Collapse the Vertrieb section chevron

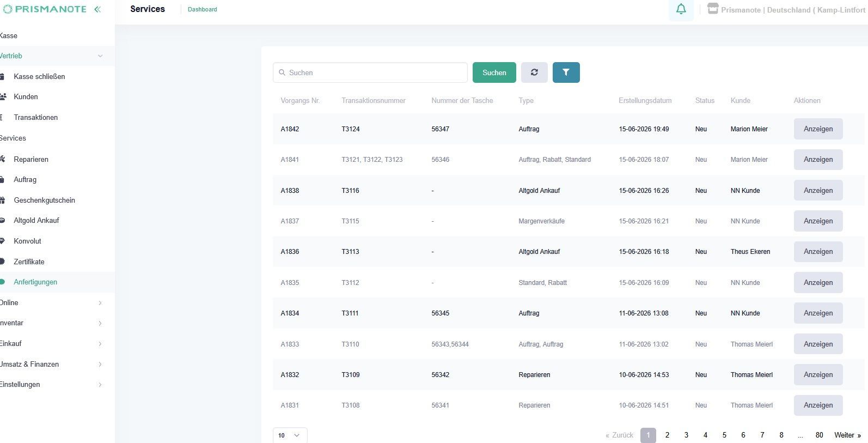(100, 56)
